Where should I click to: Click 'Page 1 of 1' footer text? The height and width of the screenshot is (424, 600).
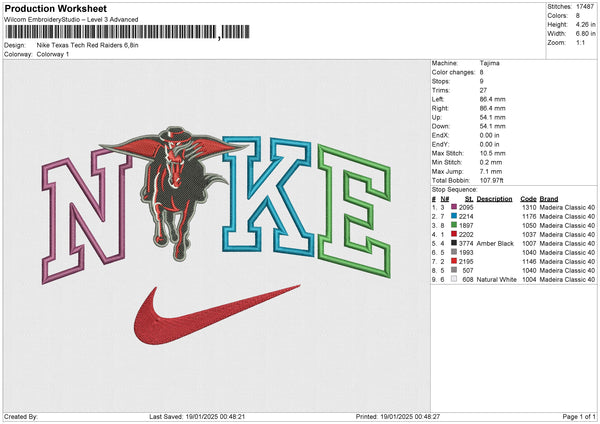point(579,416)
